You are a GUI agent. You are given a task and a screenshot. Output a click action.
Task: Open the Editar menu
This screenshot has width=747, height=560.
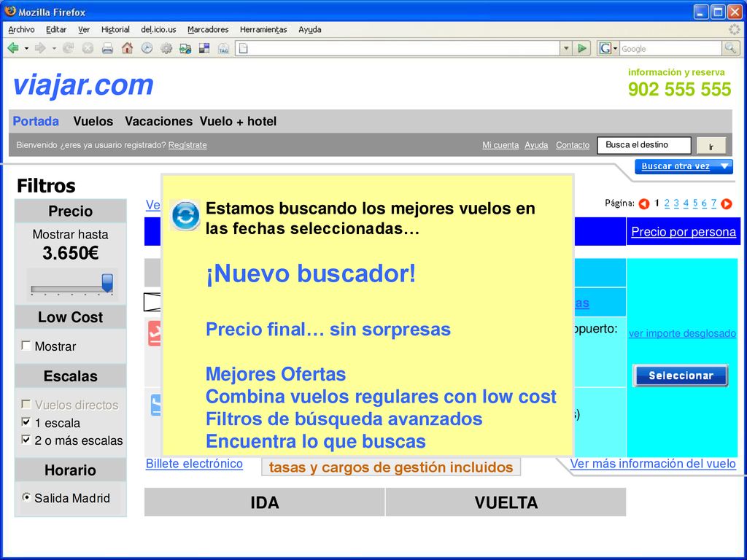point(56,29)
